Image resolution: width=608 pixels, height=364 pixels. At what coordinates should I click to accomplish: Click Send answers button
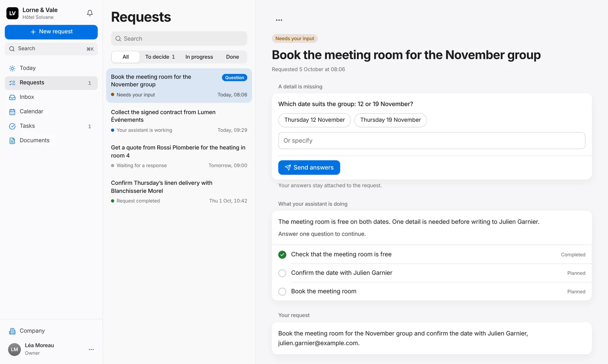309,167
